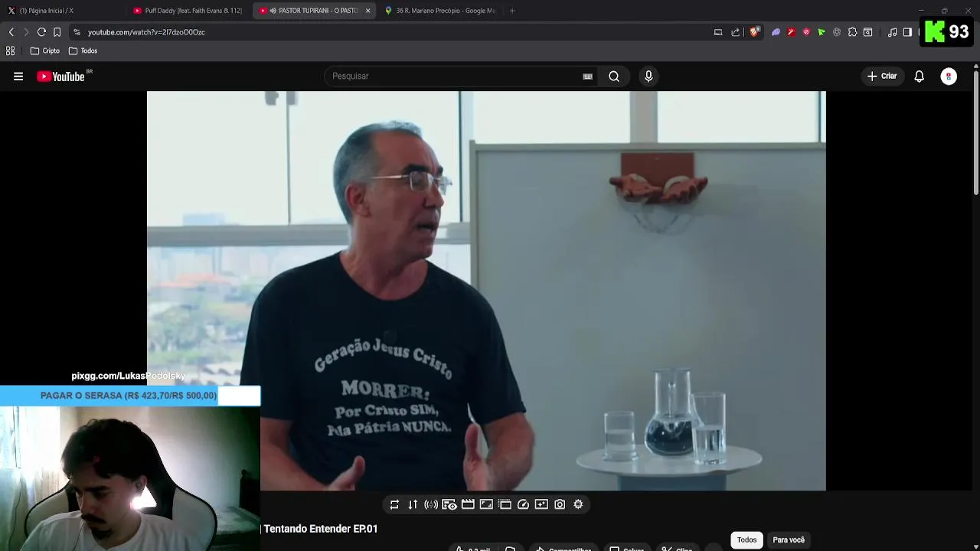The height and width of the screenshot is (551, 980).
Task: Open the apps grid in bookmarks bar
Action: 11,51
